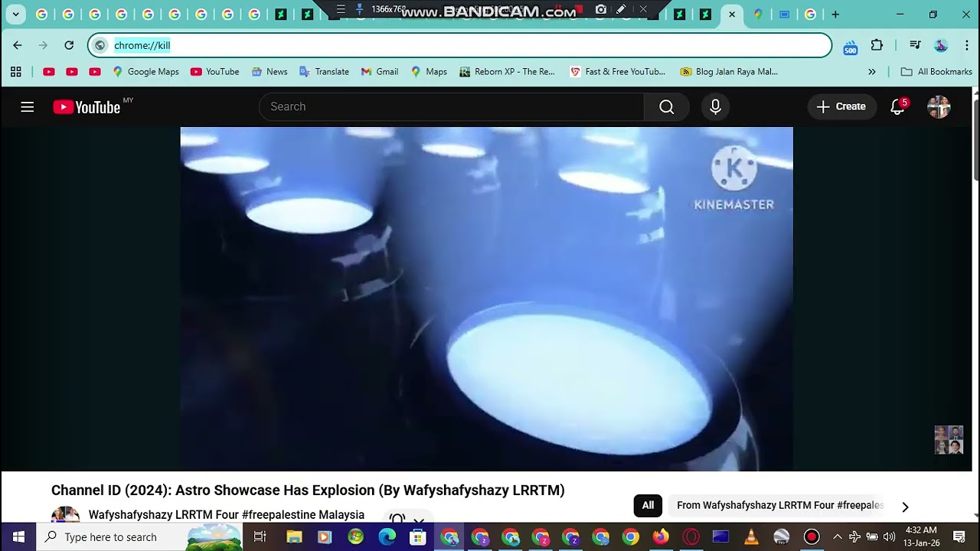980x551 pixels.
Task: Focus the address bar showing chrome://kill
Action: [459, 45]
